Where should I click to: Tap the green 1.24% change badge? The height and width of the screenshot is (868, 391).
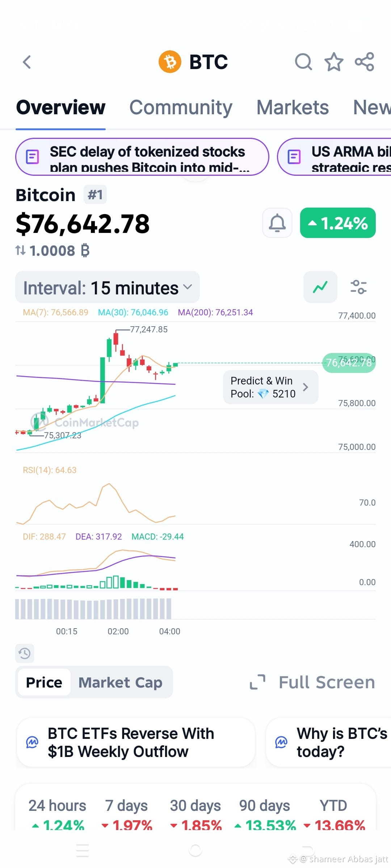click(338, 223)
